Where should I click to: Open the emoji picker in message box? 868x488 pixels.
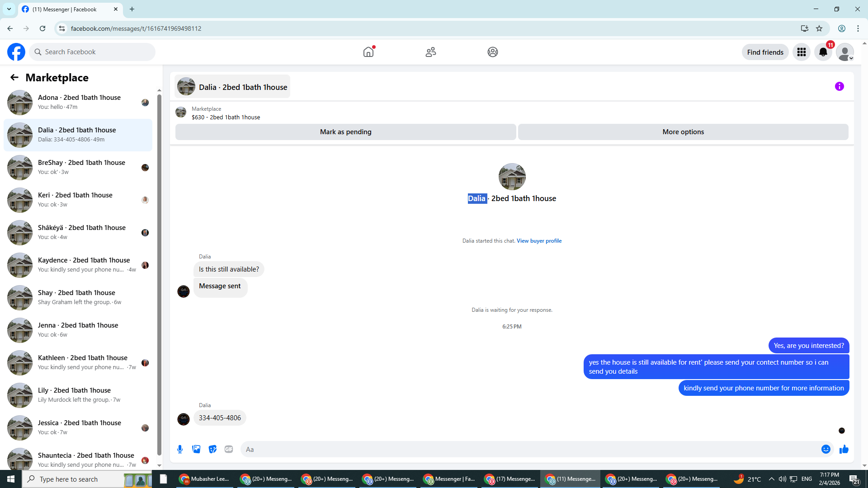coord(826,449)
